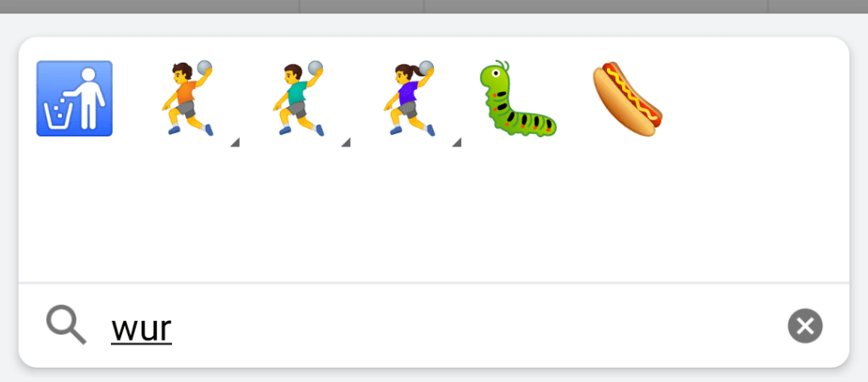Tap the teal-shirt handball player emoji
The height and width of the screenshot is (382, 868).
(298, 98)
